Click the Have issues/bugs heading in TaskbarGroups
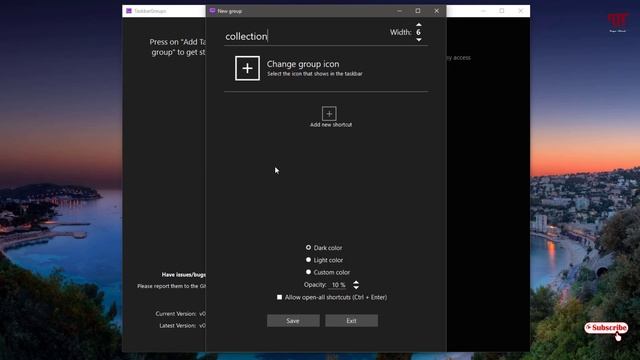Viewport: 640px width, 360px height. 184,275
